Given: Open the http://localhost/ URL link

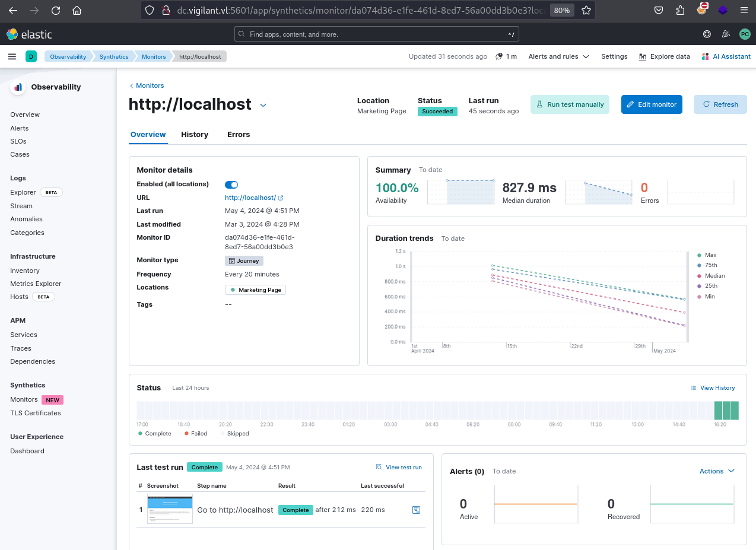Looking at the screenshot, I should tap(254, 198).
